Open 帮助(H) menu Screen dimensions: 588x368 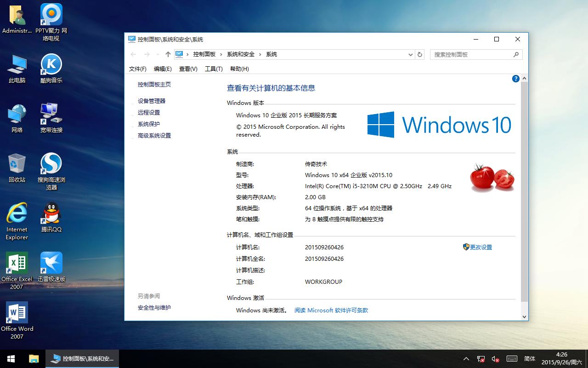239,69
